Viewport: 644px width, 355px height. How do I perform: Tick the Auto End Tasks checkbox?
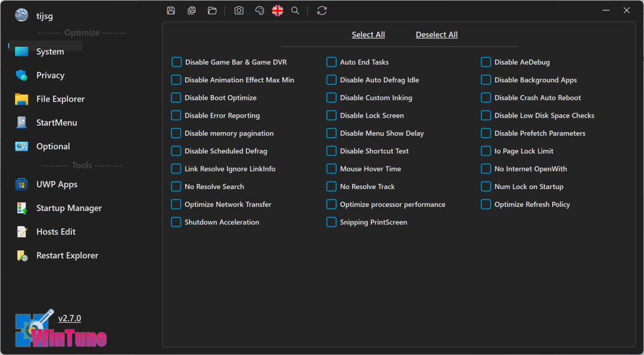coord(332,62)
